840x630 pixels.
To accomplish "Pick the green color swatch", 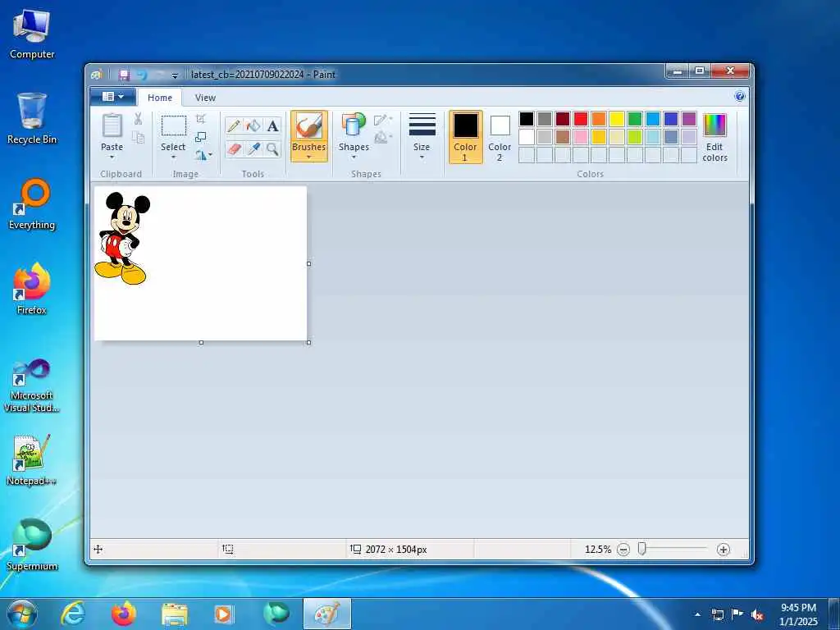I will click(x=635, y=118).
